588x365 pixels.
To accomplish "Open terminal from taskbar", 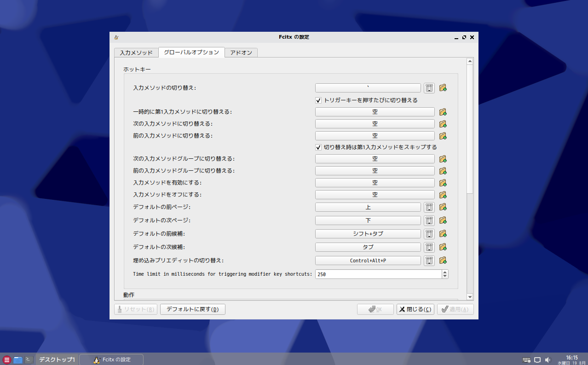I will [29, 359].
